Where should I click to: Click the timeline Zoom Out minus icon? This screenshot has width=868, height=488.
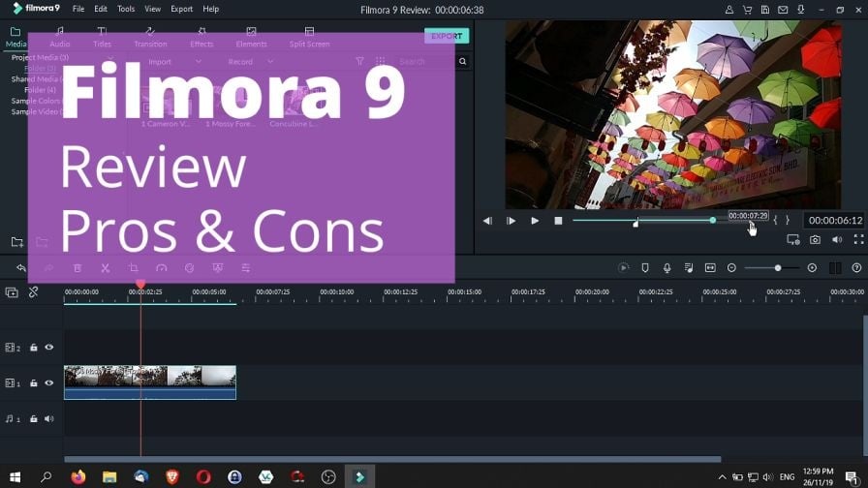click(731, 268)
